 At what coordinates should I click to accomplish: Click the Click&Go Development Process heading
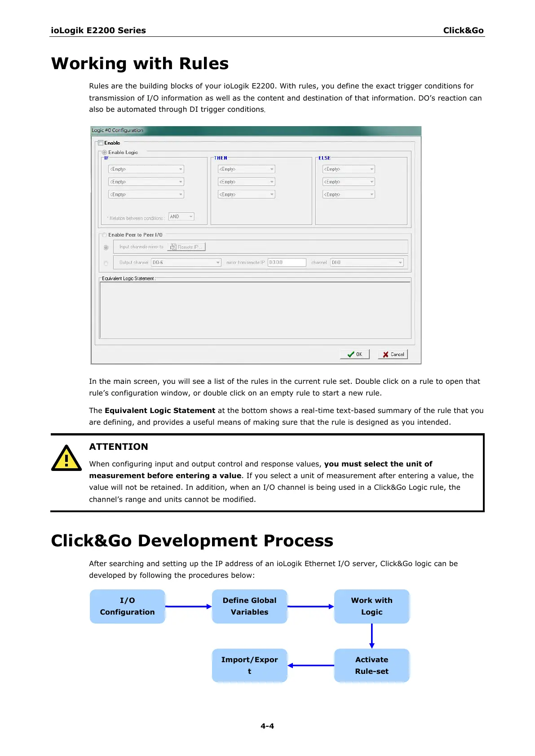(192, 541)
